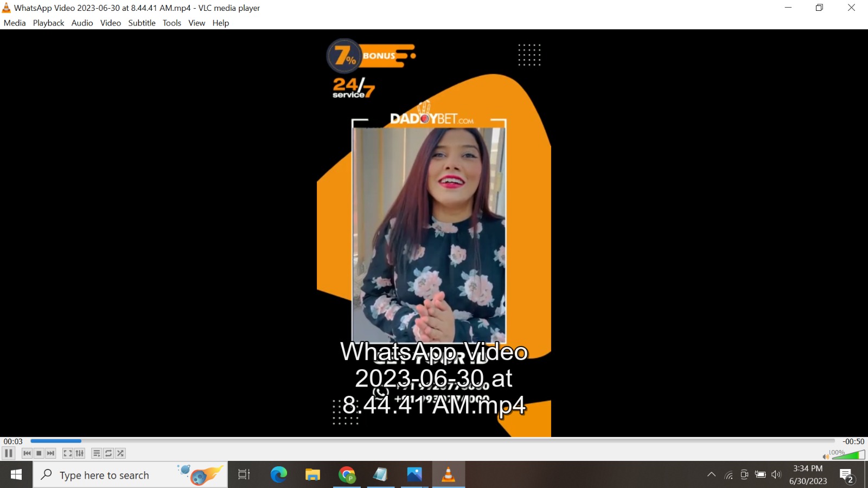This screenshot has height=488, width=868.
Task: Check battery status in tray
Action: (x=761, y=475)
